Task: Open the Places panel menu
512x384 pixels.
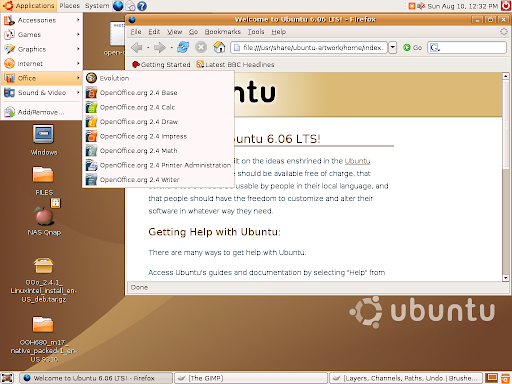Action: tap(70, 6)
